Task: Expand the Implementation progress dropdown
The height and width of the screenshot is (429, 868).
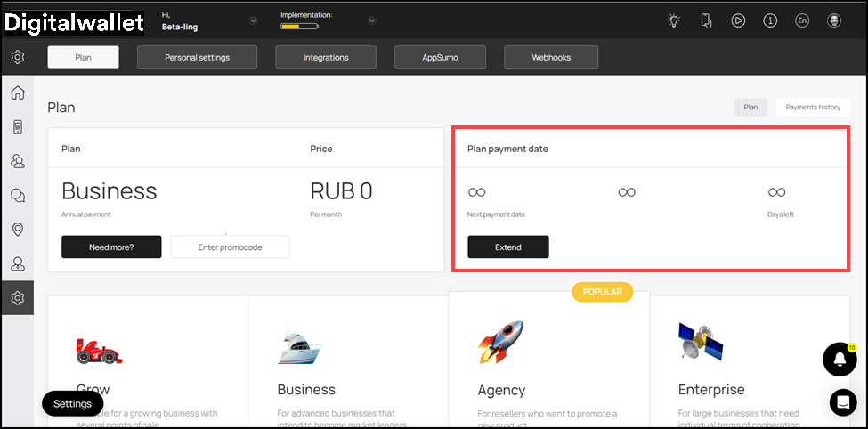Action: coord(371,21)
